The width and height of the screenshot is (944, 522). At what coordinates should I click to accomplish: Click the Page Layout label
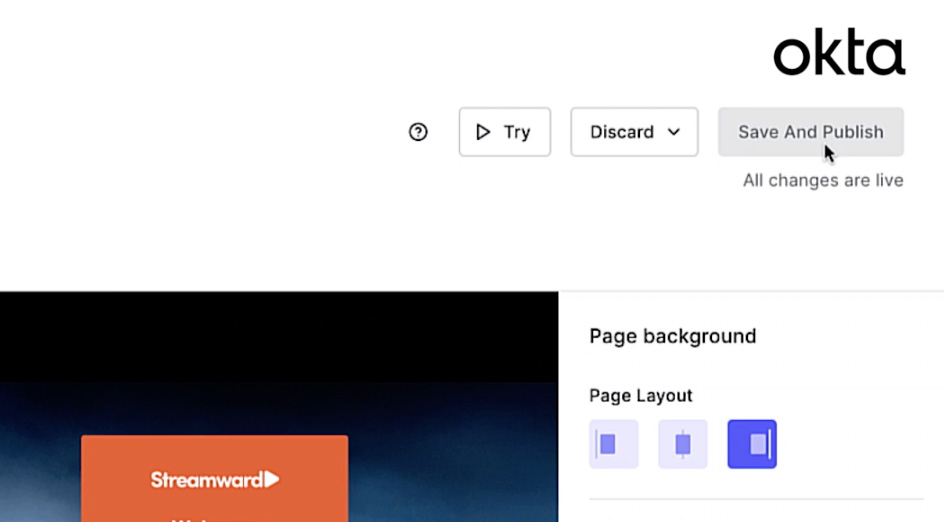(640, 395)
